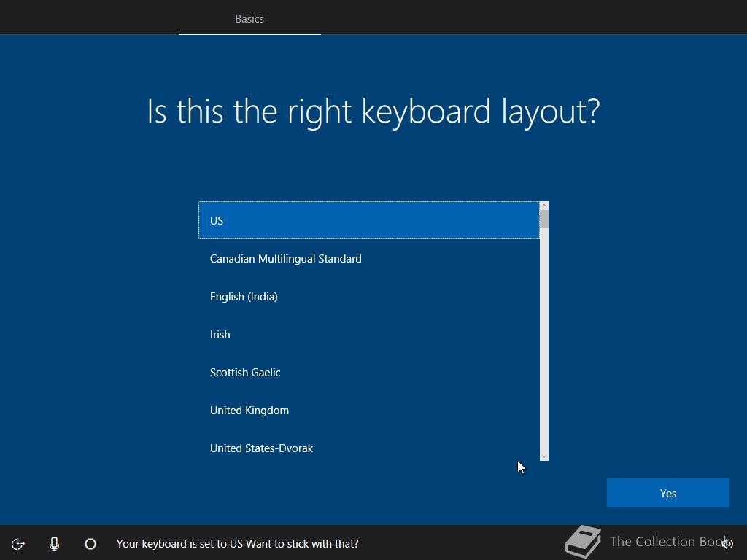Pick the English (India) layout
The width and height of the screenshot is (747, 560).
point(369,297)
